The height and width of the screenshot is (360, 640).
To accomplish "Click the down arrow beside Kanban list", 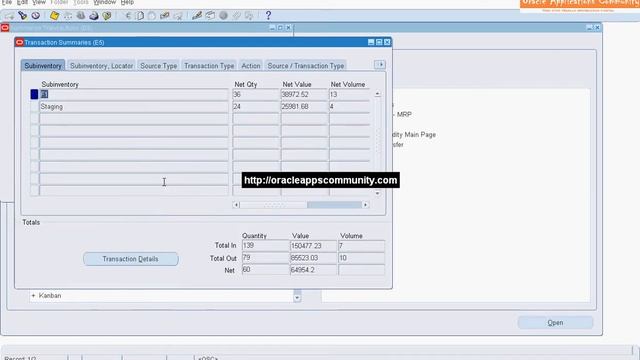I will (297, 298).
